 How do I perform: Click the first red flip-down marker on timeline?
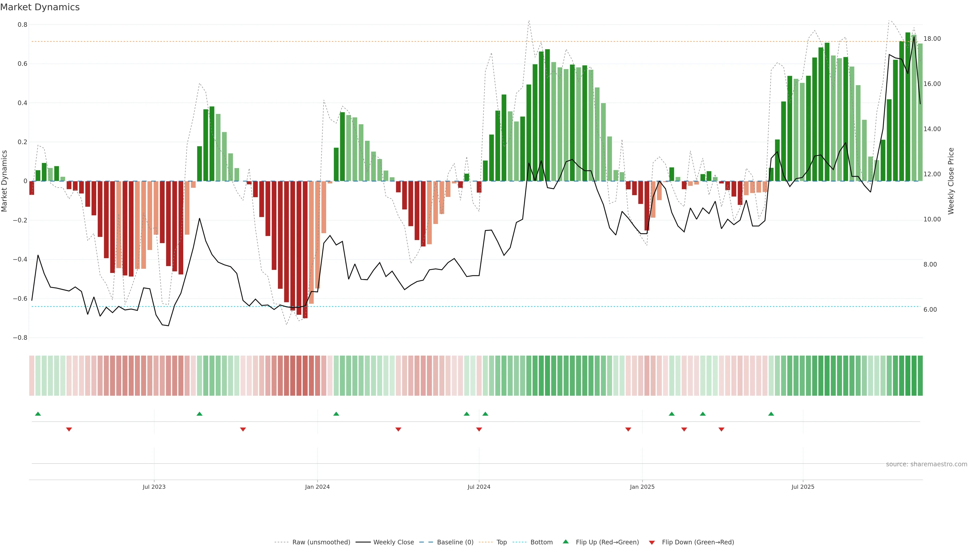click(x=69, y=429)
